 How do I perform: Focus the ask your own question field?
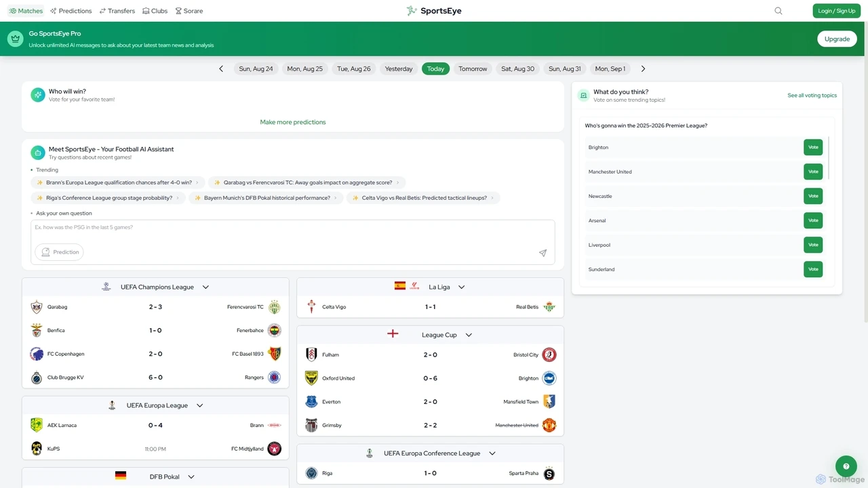click(293, 242)
